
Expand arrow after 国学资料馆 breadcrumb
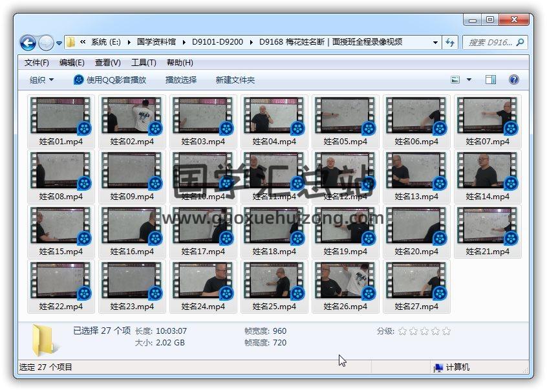184,42
